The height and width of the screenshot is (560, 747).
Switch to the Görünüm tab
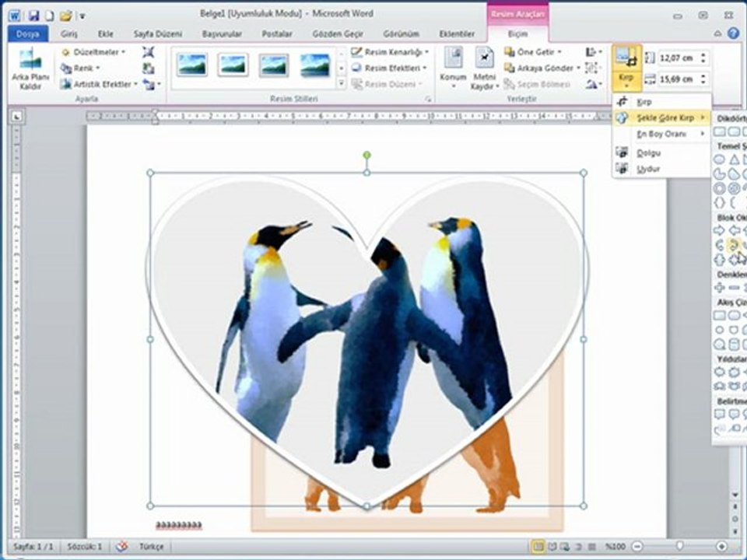[402, 33]
